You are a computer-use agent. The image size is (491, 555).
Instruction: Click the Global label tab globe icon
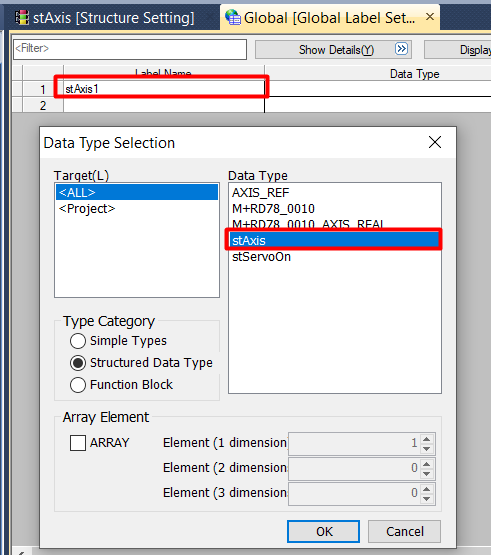coord(233,17)
